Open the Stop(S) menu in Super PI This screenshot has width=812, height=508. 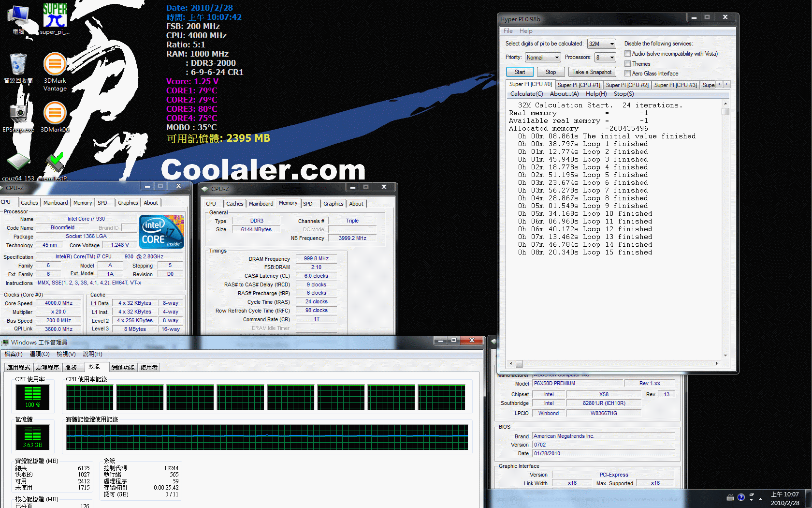coord(623,94)
